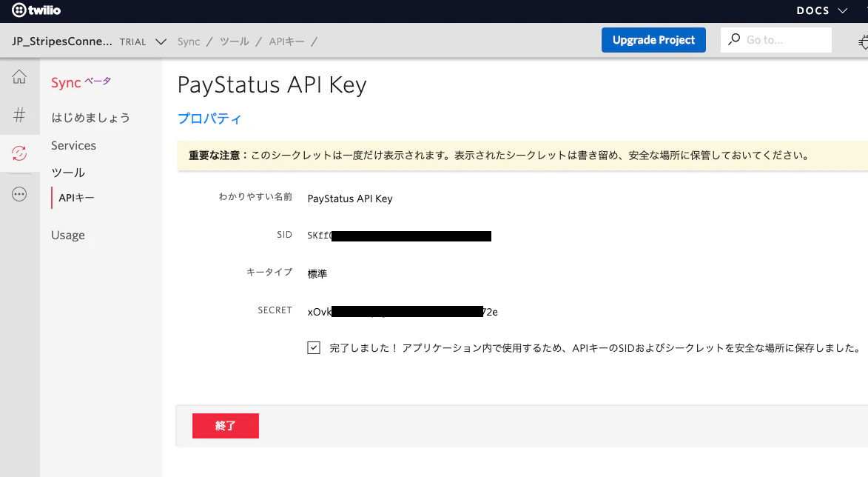The image size is (868, 477).
Task: Click the Sync breadcrumb link
Action: pyautogui.click(x=189, y=41)
